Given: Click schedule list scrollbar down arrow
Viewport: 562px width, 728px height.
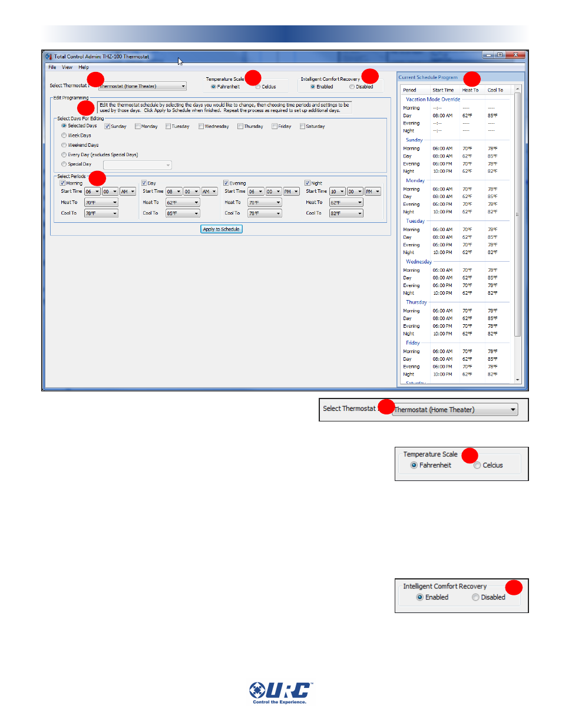Looking at the screenshot, I should (x=518, y=380).
